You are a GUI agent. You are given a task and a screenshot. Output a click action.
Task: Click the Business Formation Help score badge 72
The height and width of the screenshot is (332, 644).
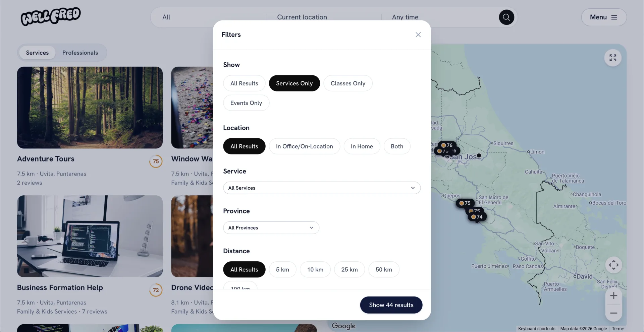156,290
